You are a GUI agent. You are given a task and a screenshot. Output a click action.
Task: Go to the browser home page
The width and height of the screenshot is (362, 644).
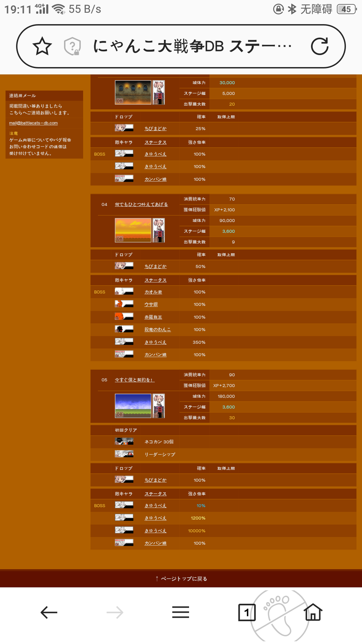[313, 612]
